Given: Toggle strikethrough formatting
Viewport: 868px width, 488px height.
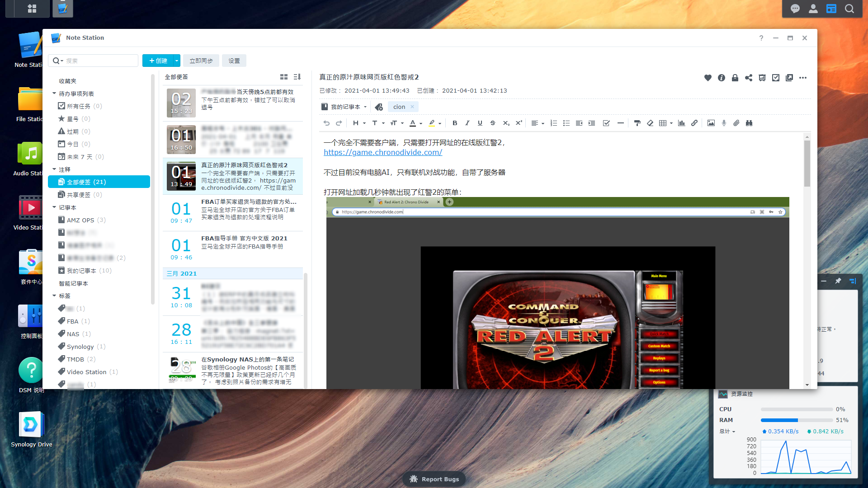Looking at the screenshot, I should [x=493, y=123].
